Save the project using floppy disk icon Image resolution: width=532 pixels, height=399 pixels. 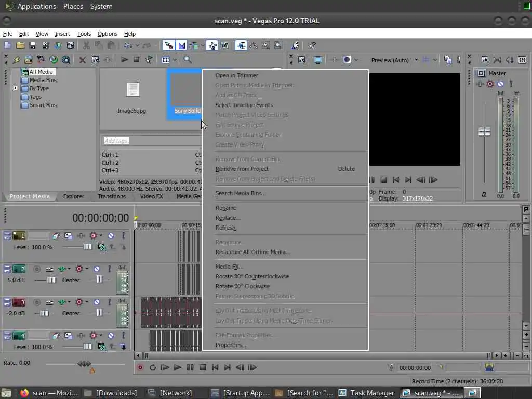coord(33,45)
